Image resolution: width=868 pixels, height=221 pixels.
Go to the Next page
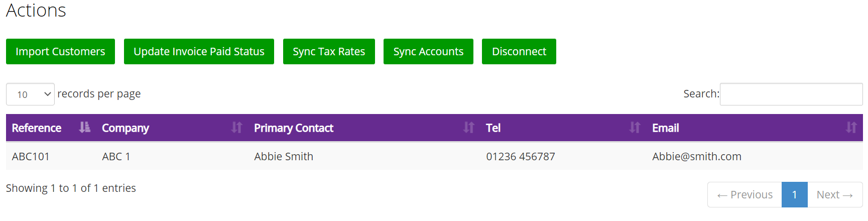(x=835, y=194)
